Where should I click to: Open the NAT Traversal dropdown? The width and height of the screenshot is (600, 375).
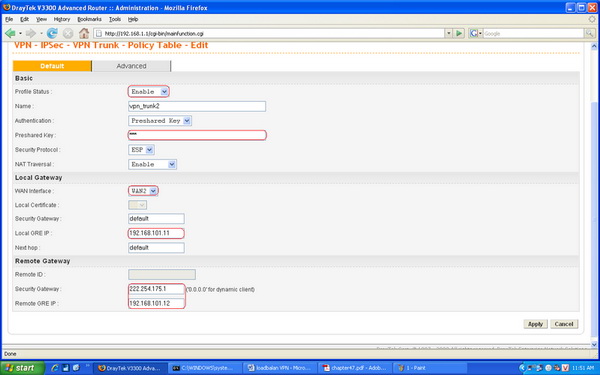[152, 165]
